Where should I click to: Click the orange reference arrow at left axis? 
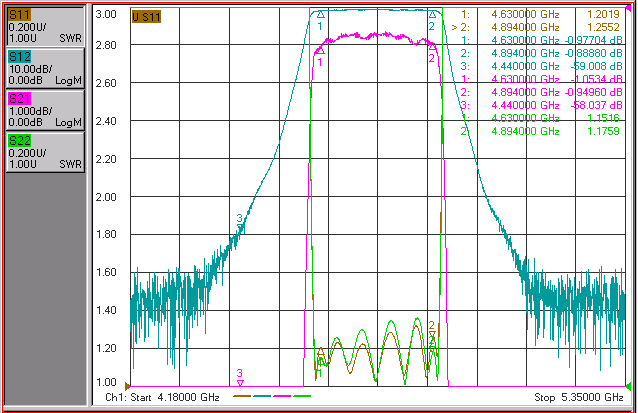click(127, 385)
